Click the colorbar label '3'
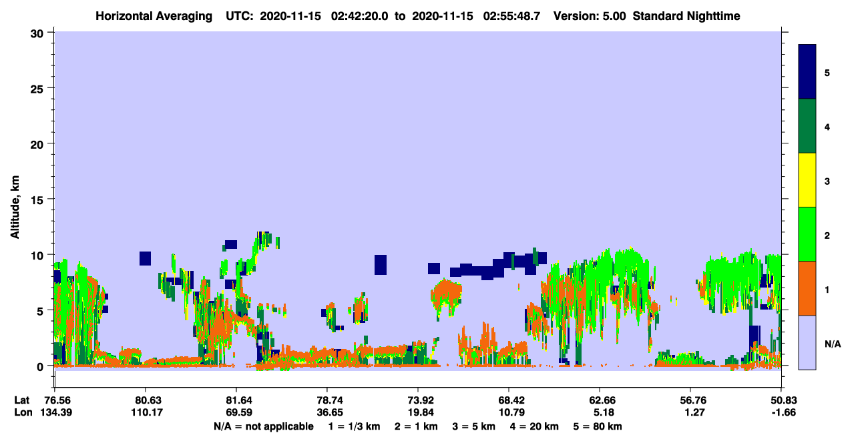Screen dimensions: 868x445 (827, 180)
